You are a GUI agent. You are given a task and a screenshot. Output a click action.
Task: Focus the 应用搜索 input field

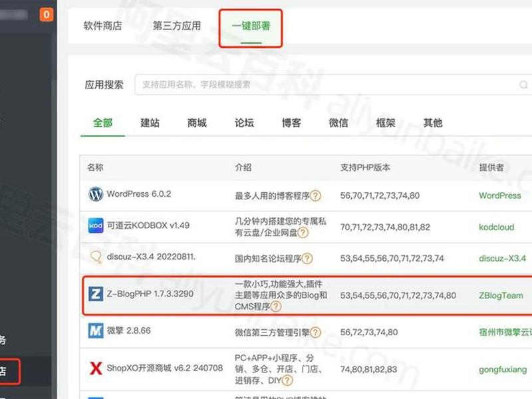tap(334, 84)
